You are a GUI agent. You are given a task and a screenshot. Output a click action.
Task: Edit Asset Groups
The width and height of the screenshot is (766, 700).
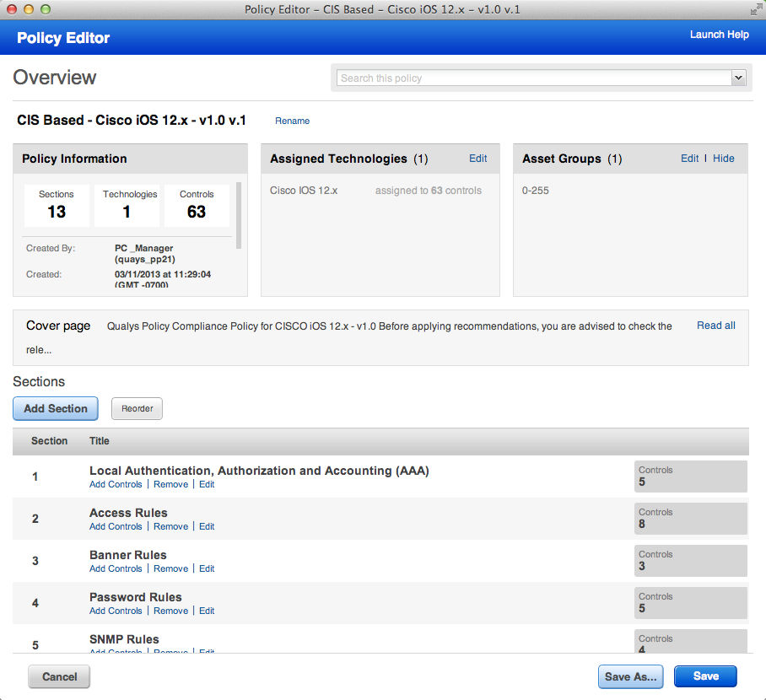coord(689,159)
